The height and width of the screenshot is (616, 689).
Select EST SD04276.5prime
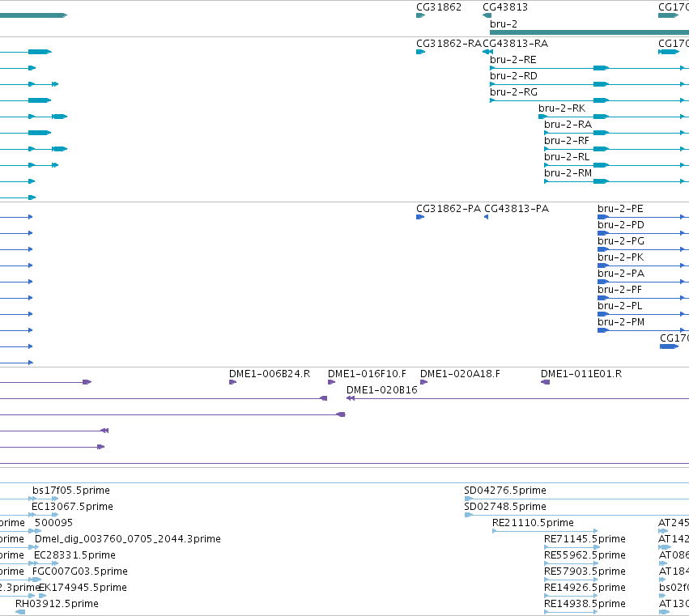coord(505,491)
